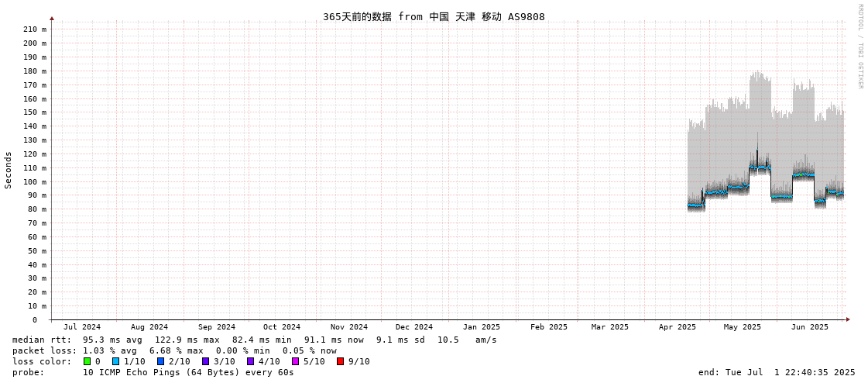The width and height of the screenshot is (868, 383).
Task: Click the 'Jan 2025' x-axis label
Action: (482, 327)
